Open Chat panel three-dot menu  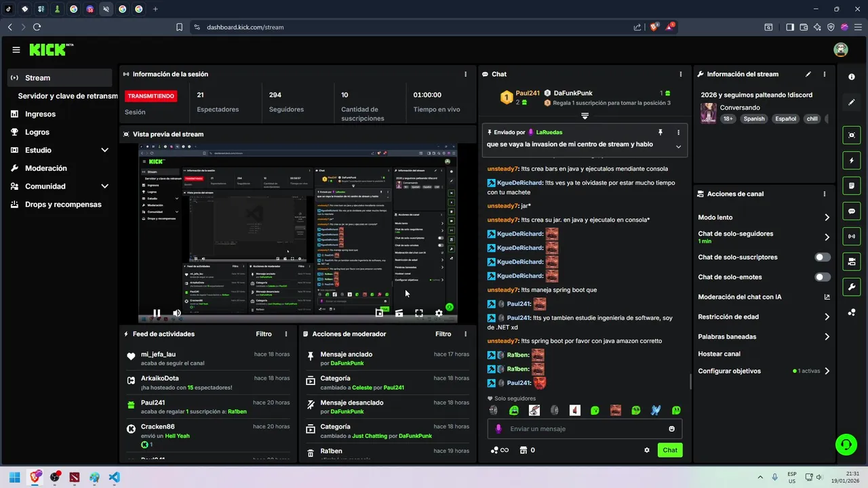[680, 74]
